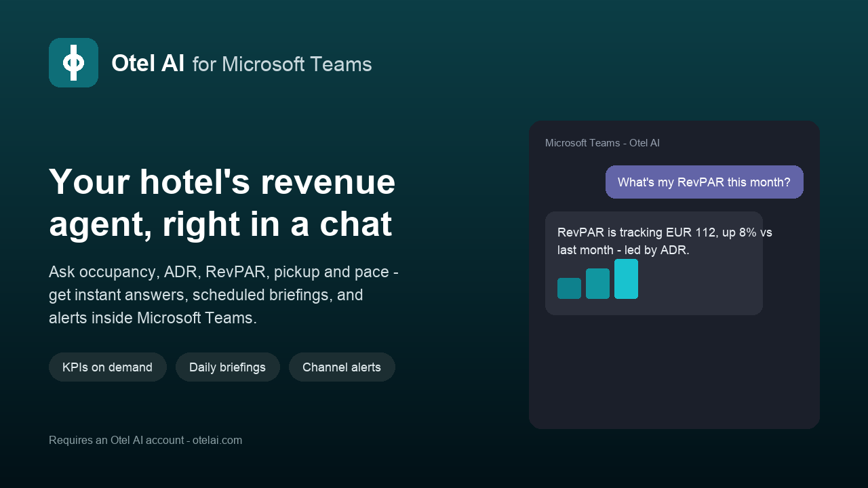Open the 'What's my RevPAR this month?' message
The width and height of the screenshot is (868, 488).
[x=705, y=182]
